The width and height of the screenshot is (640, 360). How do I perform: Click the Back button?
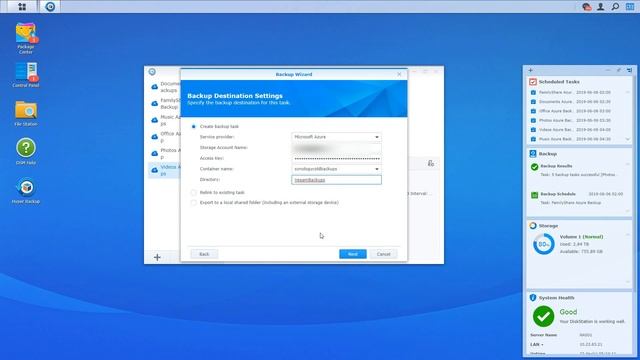(x=204, y=254)
